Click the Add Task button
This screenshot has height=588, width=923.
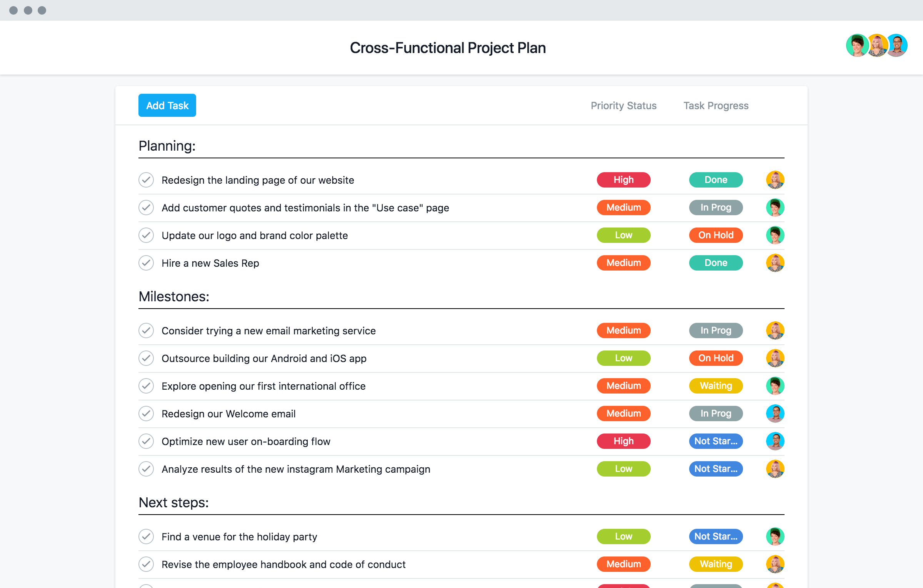click(167, 105)
